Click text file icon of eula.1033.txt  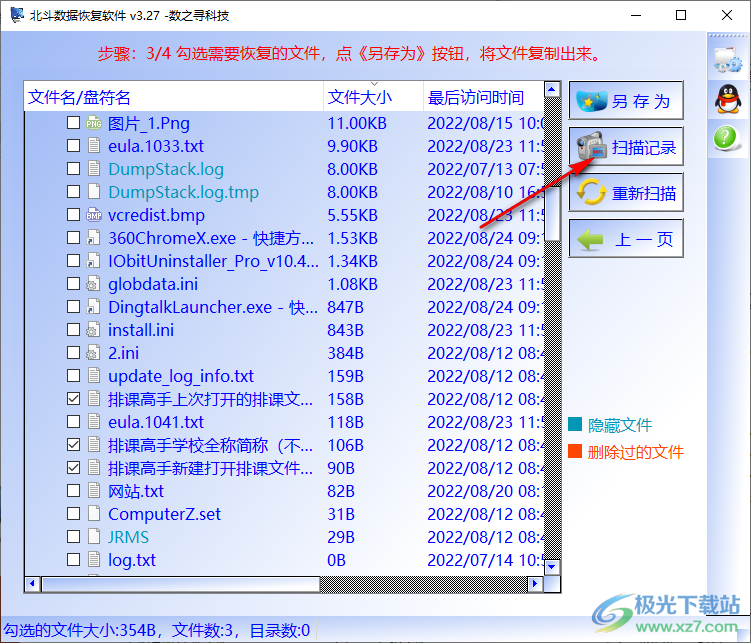(x=94, y=146)
